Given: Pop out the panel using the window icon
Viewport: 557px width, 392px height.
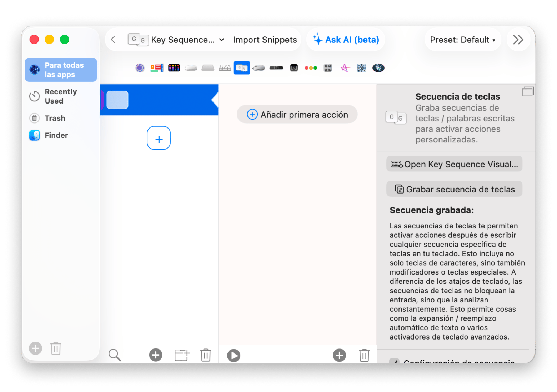Looking at the screenshot, I should pyautogui.click(x=528, y=91).
